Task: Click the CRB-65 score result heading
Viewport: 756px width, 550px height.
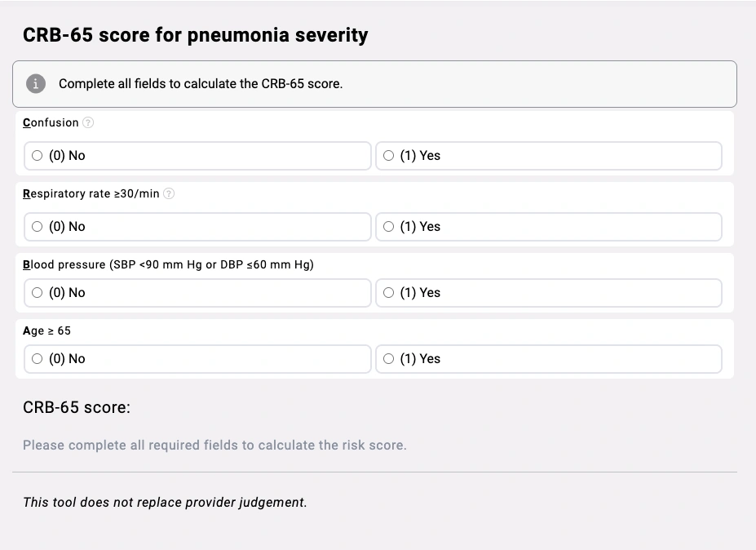Action: (76, 406)
